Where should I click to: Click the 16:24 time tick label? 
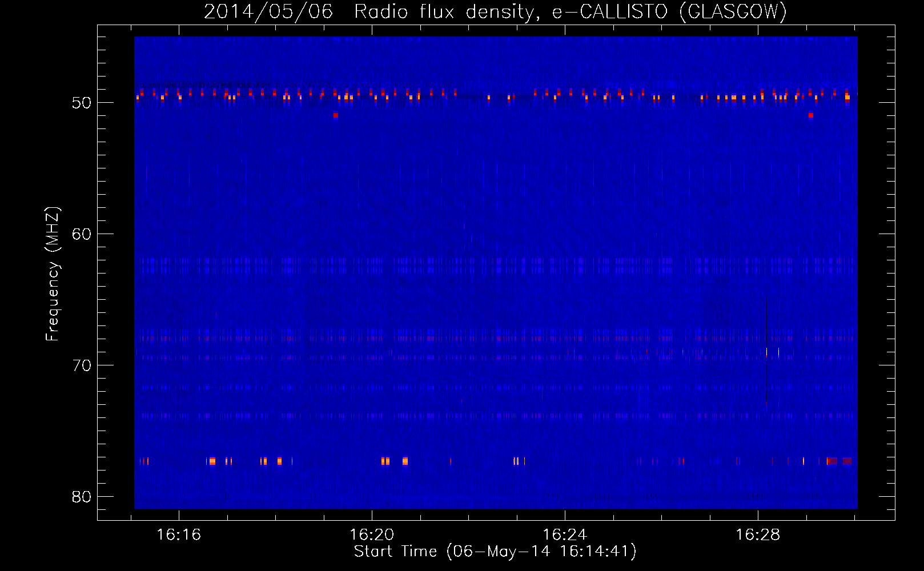(x=565, y=535)
